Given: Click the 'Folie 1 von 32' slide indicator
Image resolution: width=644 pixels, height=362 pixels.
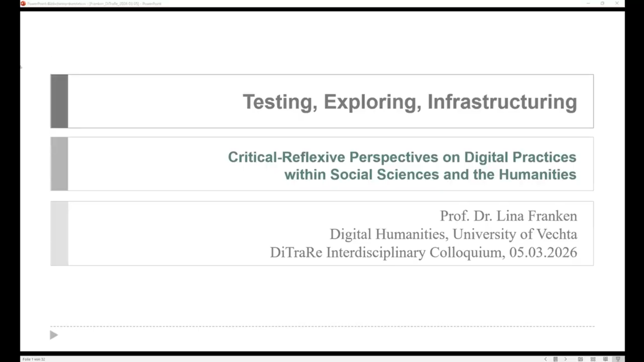Looking at the screenshot, I should click(34, 359).
